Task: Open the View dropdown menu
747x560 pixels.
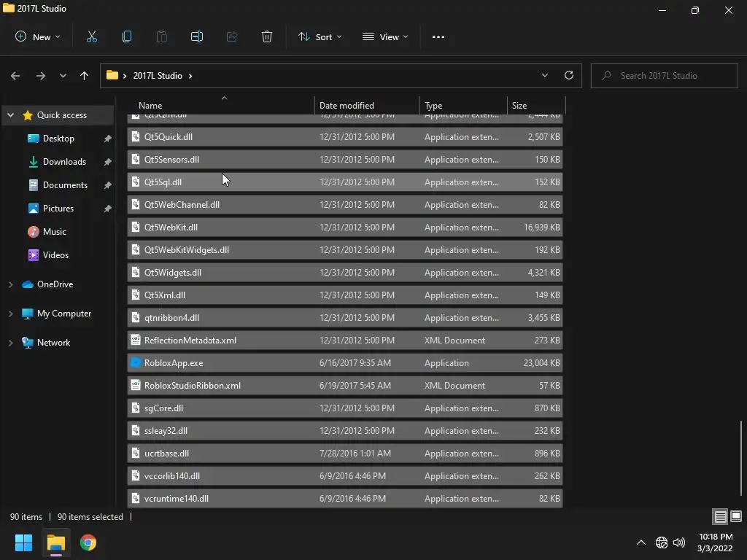Action: pyautogui.click(x=386, y=36)
